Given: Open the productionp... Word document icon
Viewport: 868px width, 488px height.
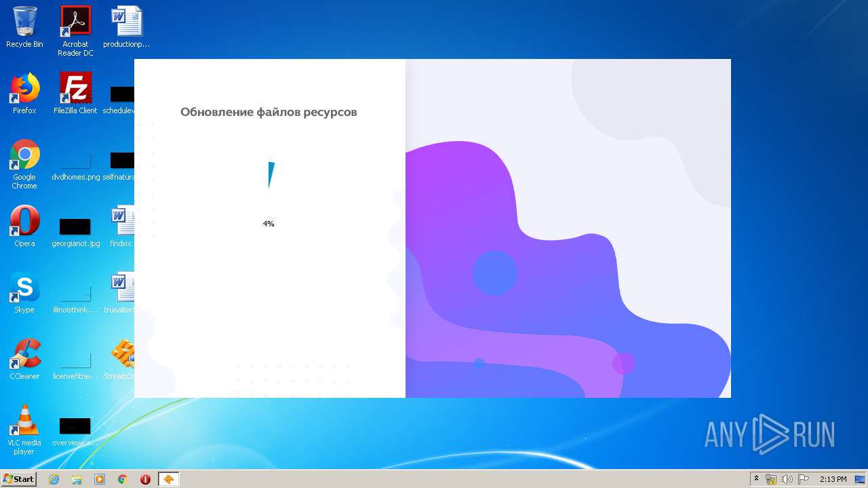Looking at the screenshot, I should click(126, 28).
